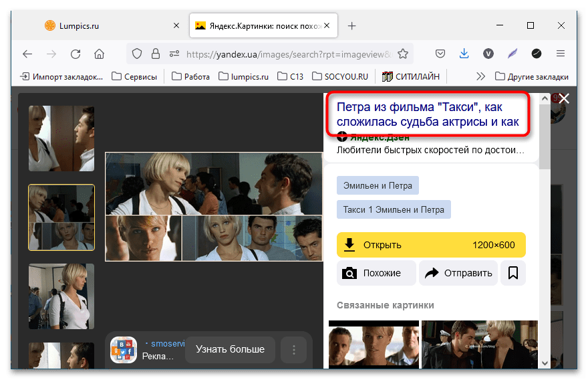Switch to the Lumpics.ru tab
The image size is (588, 380).
point(100,25)
